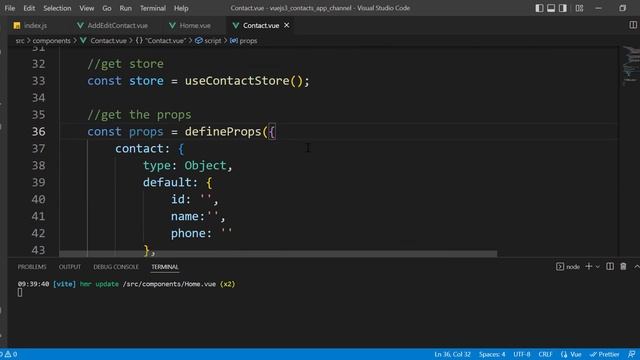This screenshot has height=360, width=640.
Task: Click '//get the props' comment line
Action: point(139,115)
